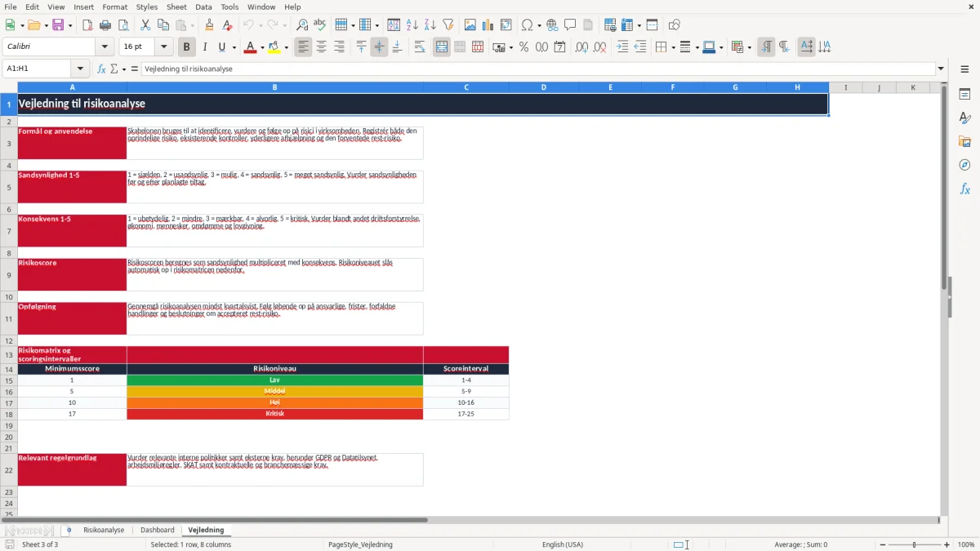Viewport: 980px width, 551px height.
Task: Click the 100% zoom level
Action: pyautogui.click(x=966, y=544)
